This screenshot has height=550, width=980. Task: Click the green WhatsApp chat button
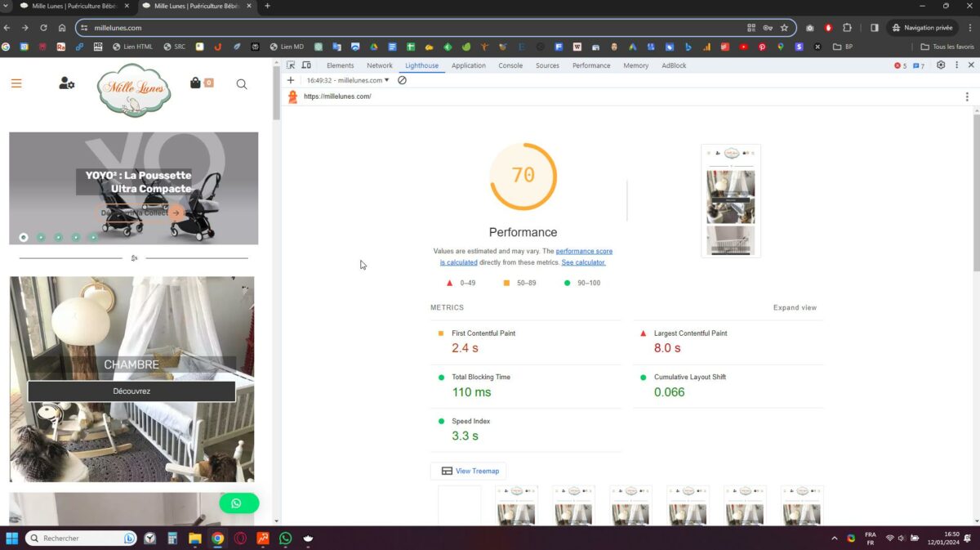point(238,503)
